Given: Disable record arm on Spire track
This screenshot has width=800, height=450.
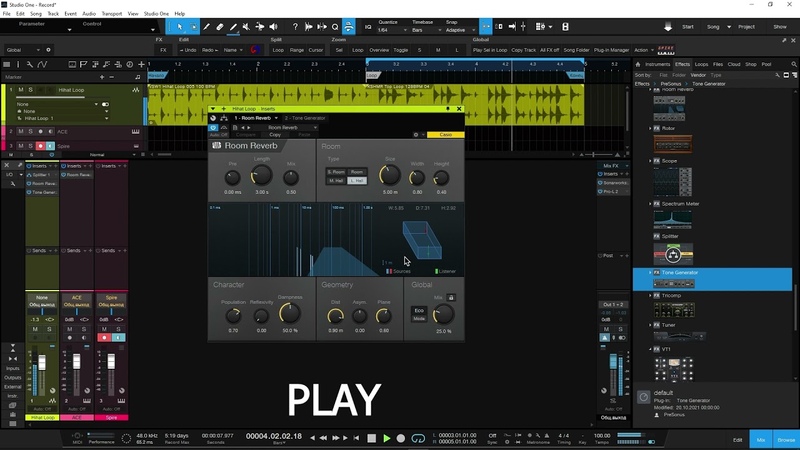Looking at the screenshot, I should click(x=40, y=146).
